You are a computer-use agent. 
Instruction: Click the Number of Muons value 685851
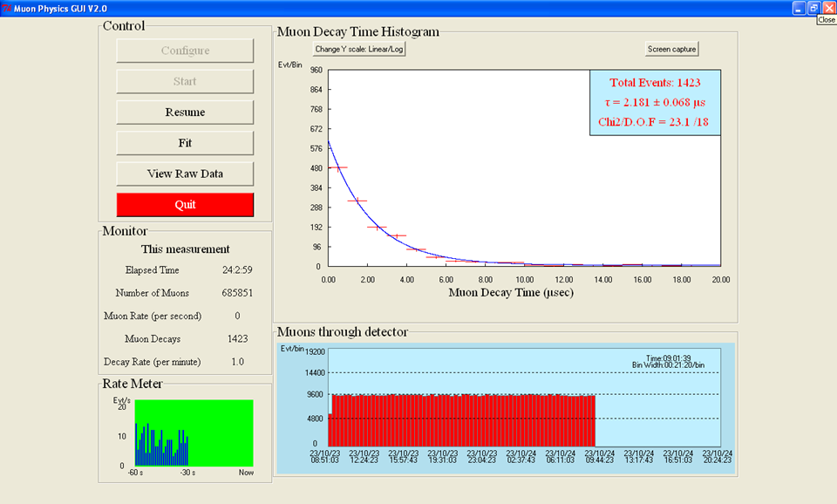tap(237, 293)
